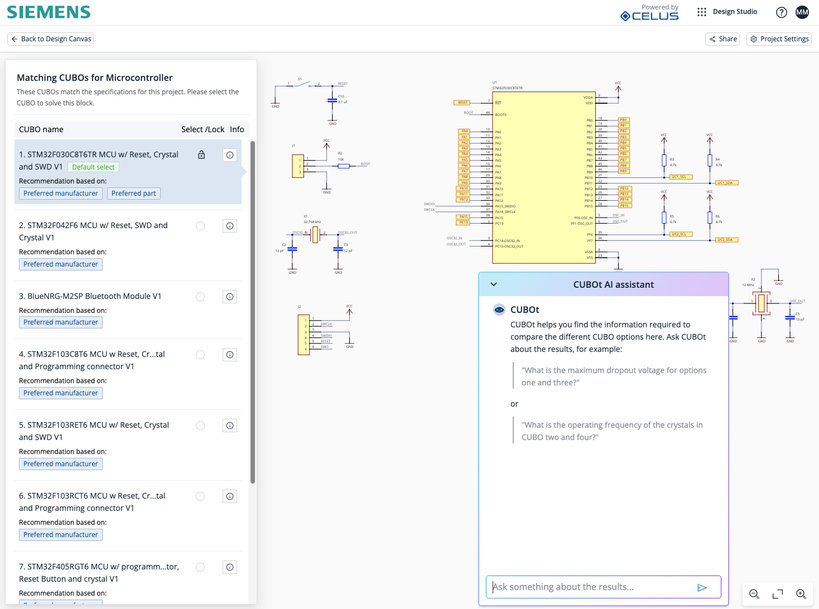The image size is (819, 609).
Task: Open the Design Studio apps grid icon
Action: [701, 12]
